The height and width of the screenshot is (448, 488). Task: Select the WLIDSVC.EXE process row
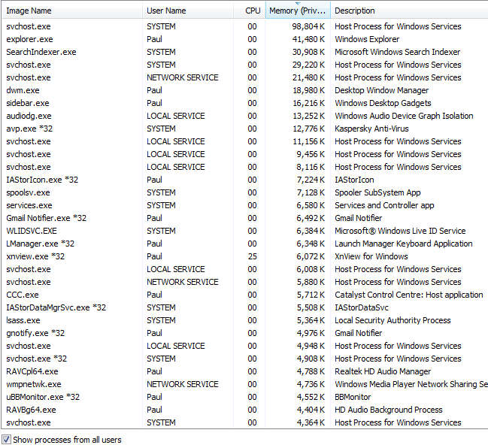click(x=244, y=231)
